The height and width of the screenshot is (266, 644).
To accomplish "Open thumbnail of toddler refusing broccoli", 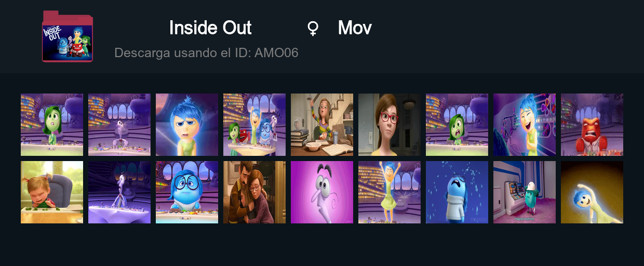I will 52,192.
